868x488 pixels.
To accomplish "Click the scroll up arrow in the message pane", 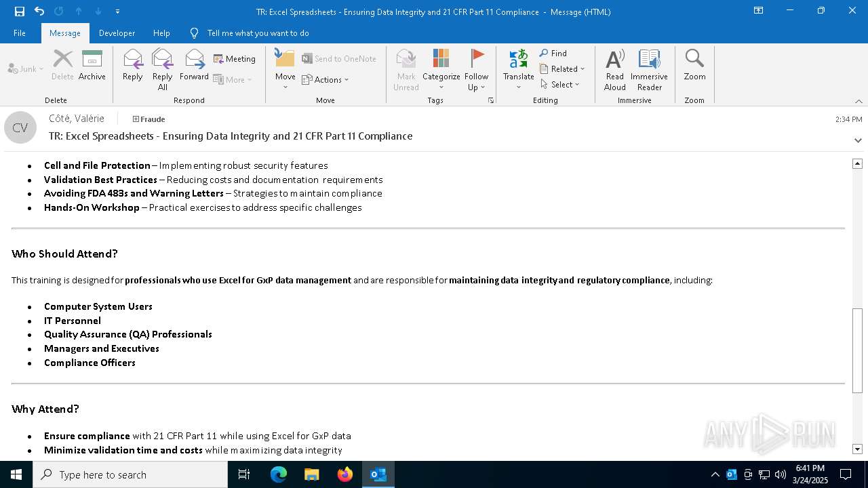I will point(857,163).
